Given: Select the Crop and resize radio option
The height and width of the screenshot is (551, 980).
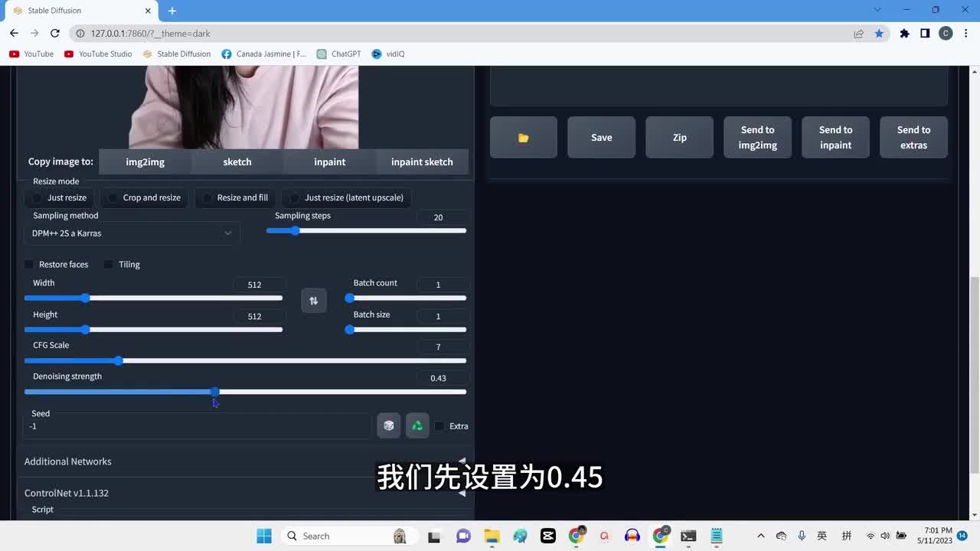Looking at the screenshot, I should 113,197.
